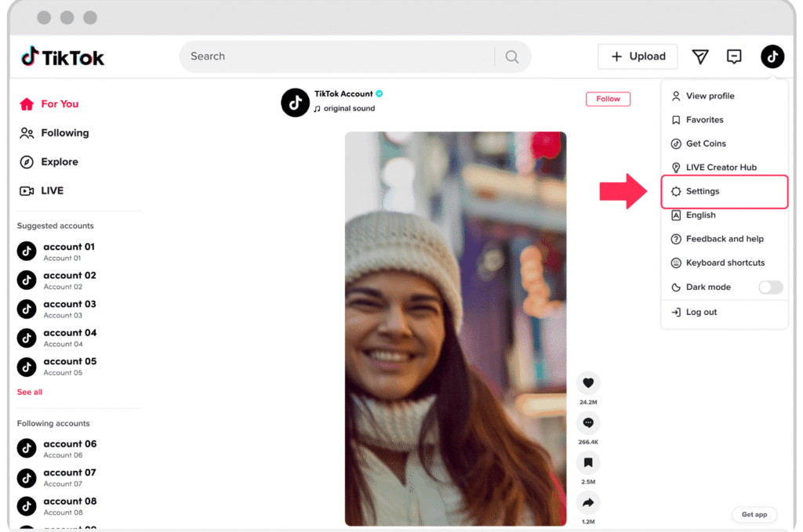
Task: Toggle the Dark mode switch
Action: (771, 287)
